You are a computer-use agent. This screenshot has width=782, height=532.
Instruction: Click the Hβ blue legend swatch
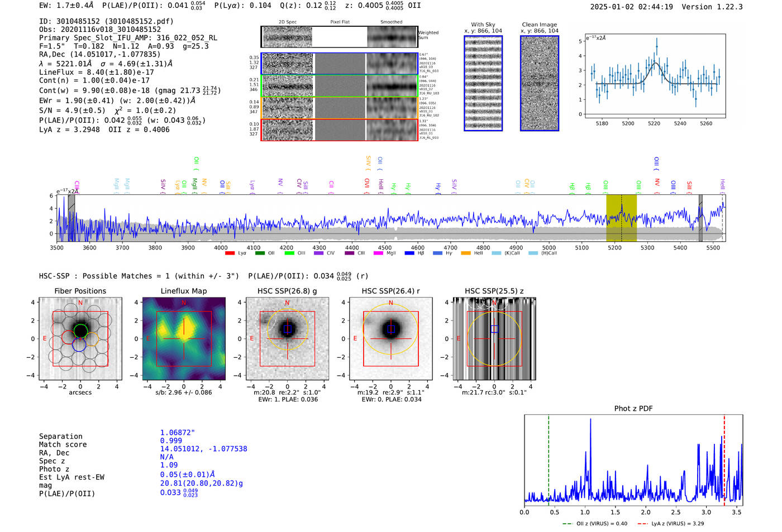[x=409, y=253]
